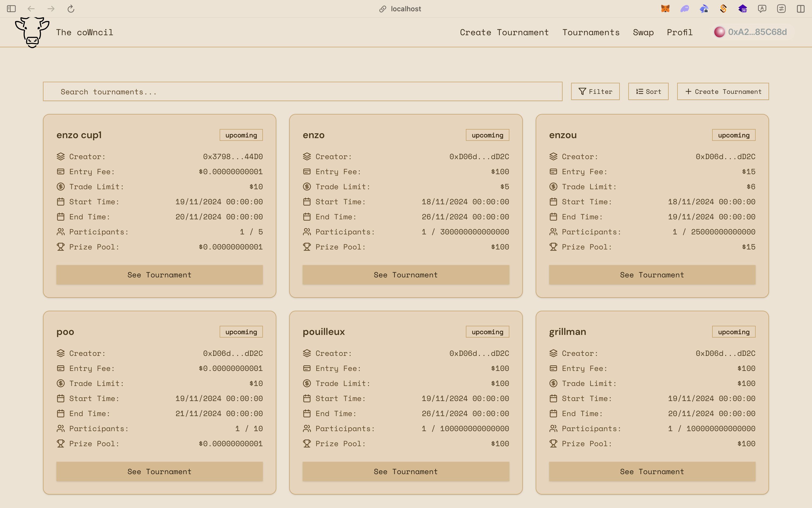
Task: Click Prize Pool trophy icon in grillman card
Action: (x=553, y=443)
